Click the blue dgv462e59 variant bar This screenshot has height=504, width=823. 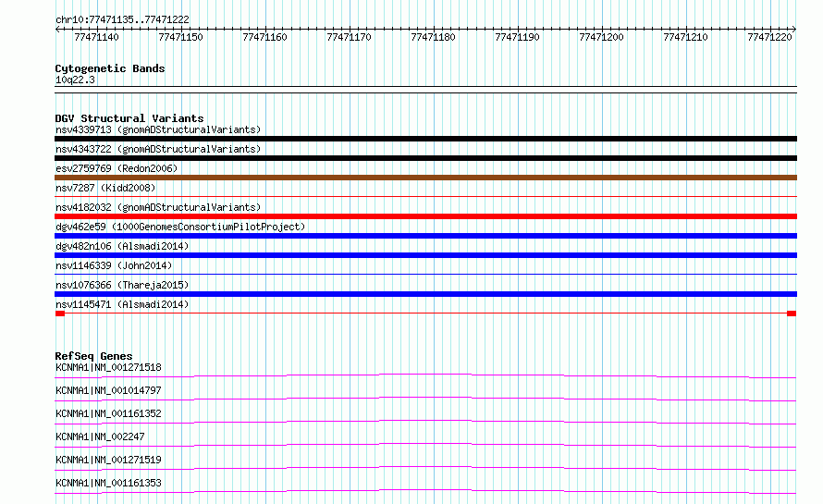coord(425,236)
